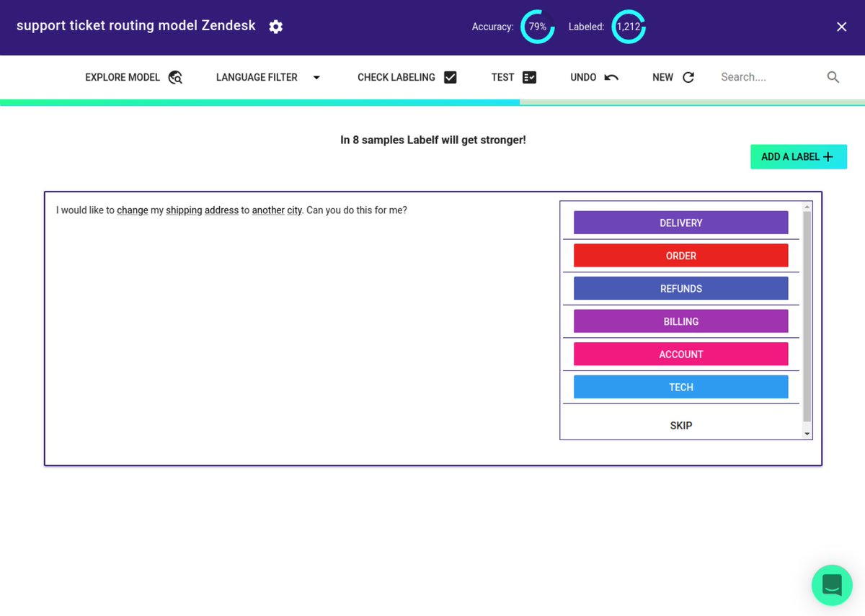Click the label list scroll-down arrow
Screen dimensions: 865x616
807,434
